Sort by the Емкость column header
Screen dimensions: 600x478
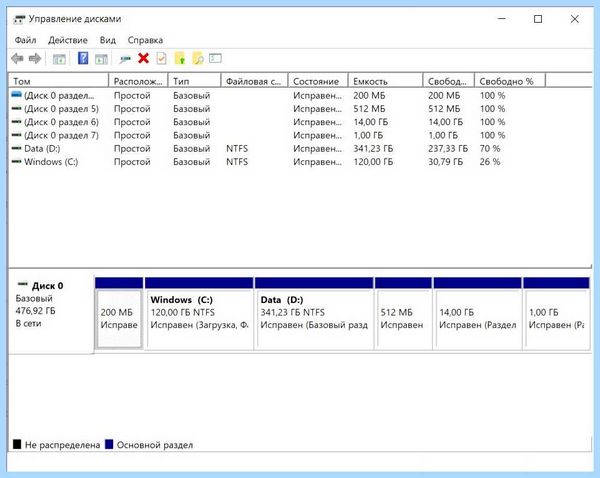pos(385,81)
